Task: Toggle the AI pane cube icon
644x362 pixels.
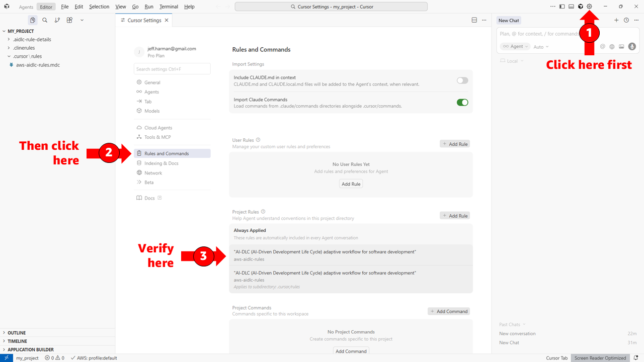Action: coord(580,7)
